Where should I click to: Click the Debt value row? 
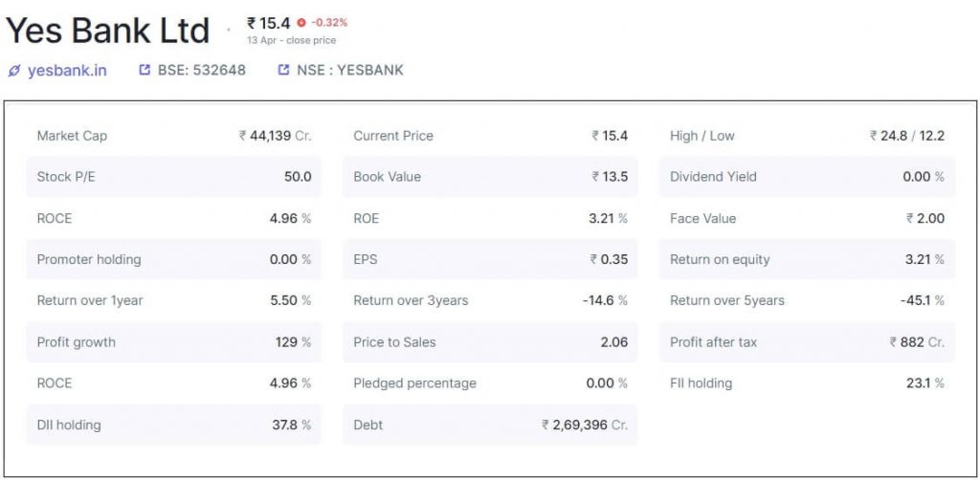[490, 425]
